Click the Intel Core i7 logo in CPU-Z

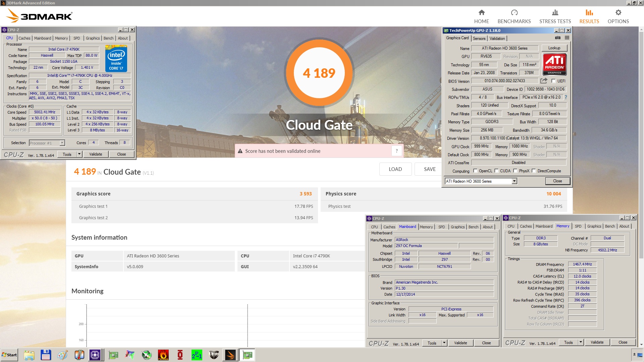[116, 58]
